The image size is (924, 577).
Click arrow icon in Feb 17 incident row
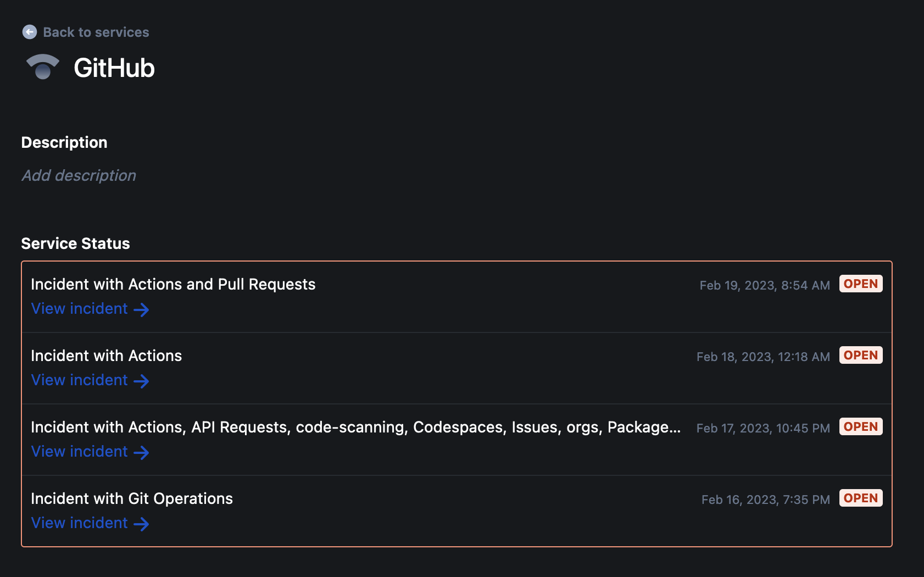coord(141,453)
